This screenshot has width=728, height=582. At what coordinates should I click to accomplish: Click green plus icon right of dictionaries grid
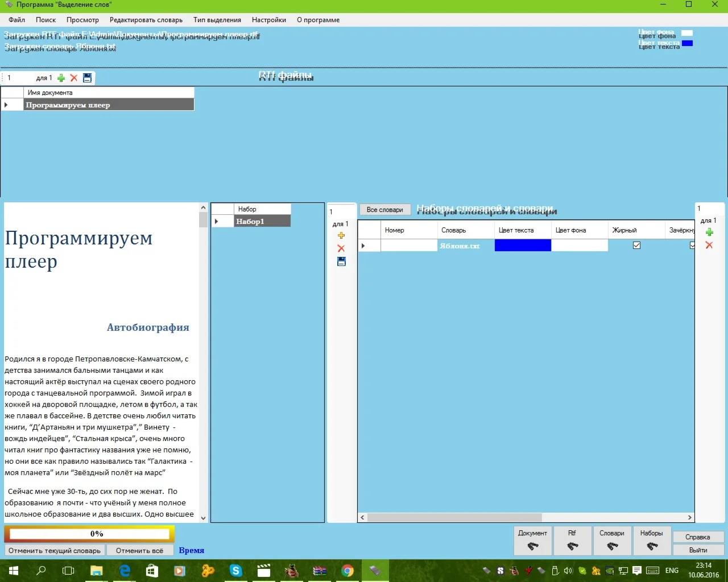click(709, 232)
